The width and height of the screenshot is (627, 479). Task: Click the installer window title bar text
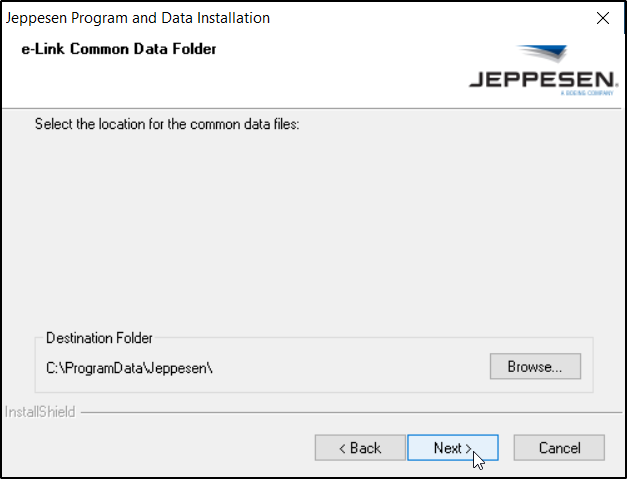(x=138, y=18)
